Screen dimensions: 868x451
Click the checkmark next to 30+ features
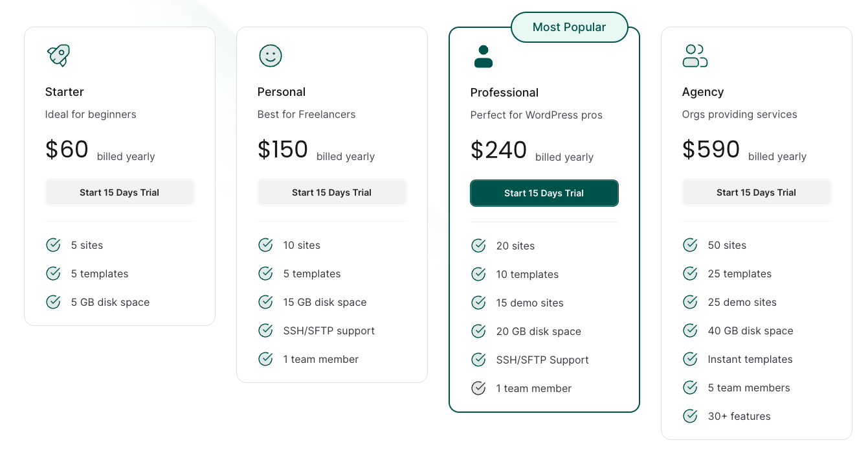pyautogui.click(x=690, y=416)
